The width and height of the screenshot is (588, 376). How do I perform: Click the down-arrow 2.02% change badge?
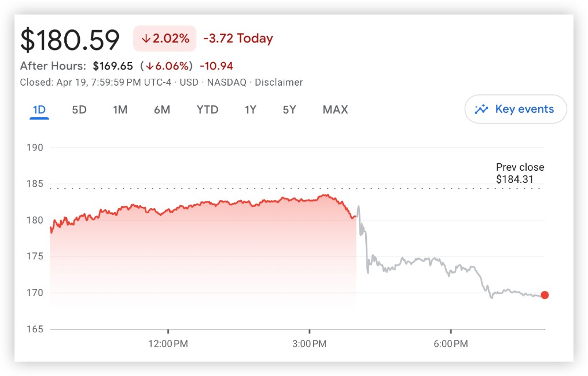[165, 39]
